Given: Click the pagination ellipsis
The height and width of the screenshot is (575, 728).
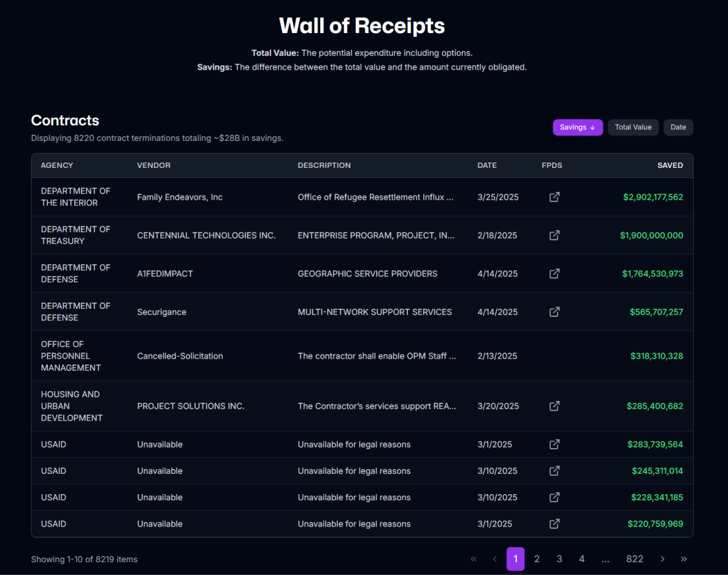Looking at the screenshot, I should [605, 559].
